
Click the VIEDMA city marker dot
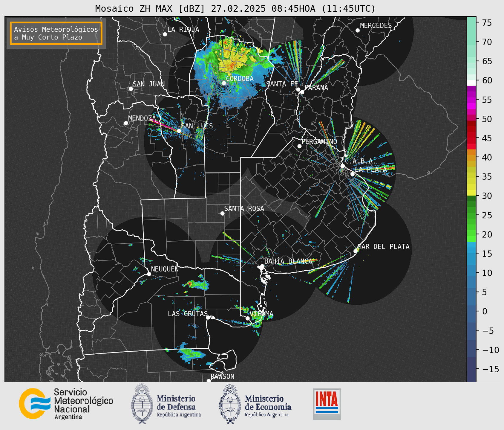point(248,318)
